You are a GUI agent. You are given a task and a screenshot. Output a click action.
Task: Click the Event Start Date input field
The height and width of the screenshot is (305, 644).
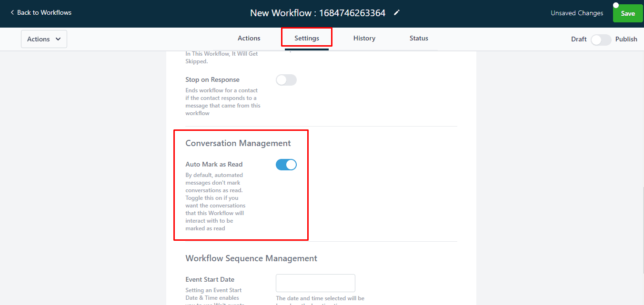(315, 283)
